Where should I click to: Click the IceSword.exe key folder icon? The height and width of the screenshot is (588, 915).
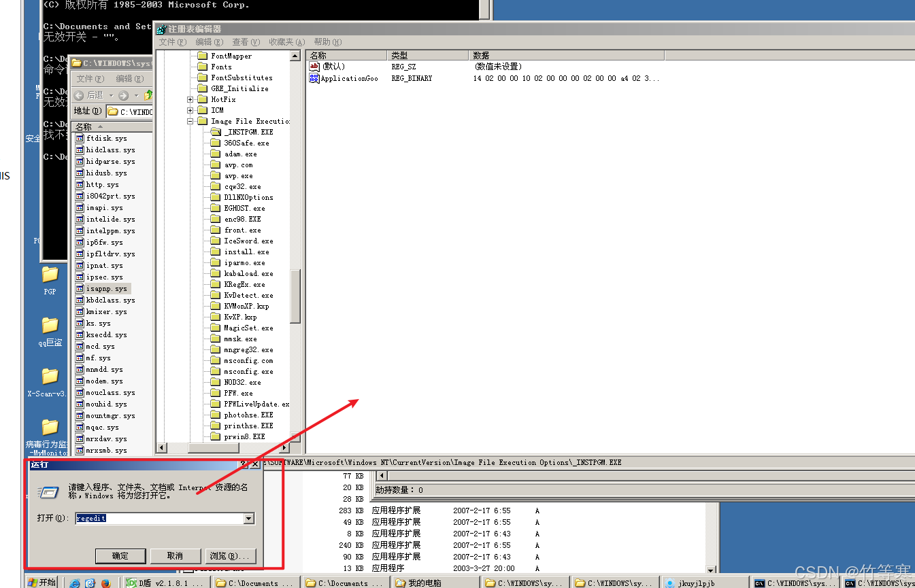215,241
